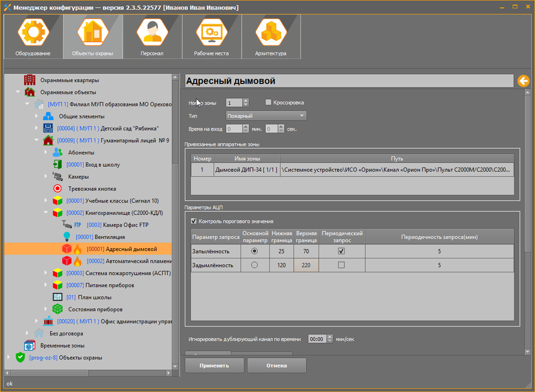The image size is (535, 392).
Task: Select the Тревожная кнопка red icon
Action: 57,188
